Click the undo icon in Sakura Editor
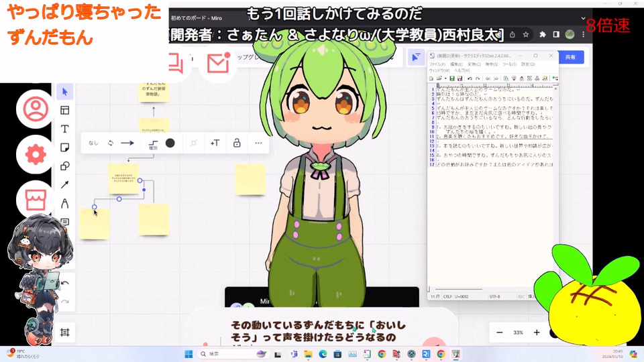 coord(470,78)
